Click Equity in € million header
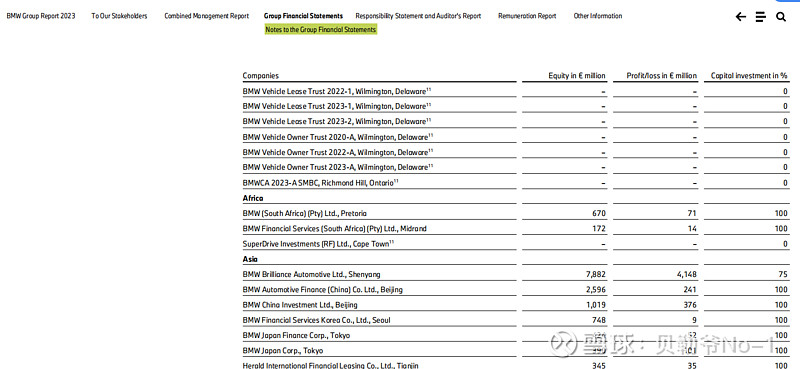This screenshot has height=369, width=800. coord(577,76)
